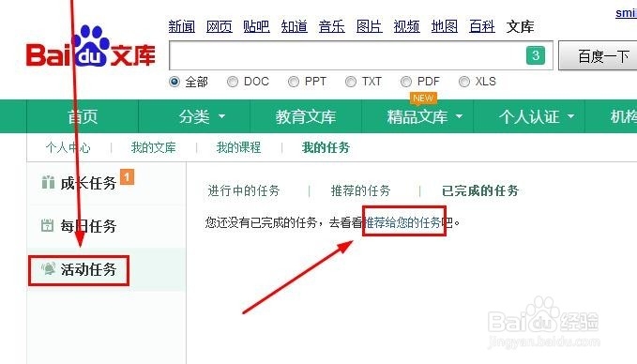The image size is (637, 364).
Task: Open the 视频 link
Action: tap(406, 27)
